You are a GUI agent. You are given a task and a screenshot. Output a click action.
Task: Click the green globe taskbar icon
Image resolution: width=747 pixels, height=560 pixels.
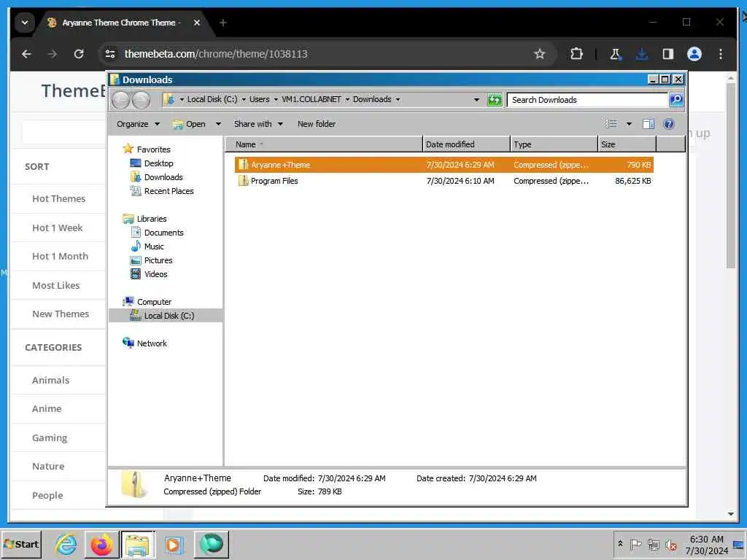coord(211,544)
